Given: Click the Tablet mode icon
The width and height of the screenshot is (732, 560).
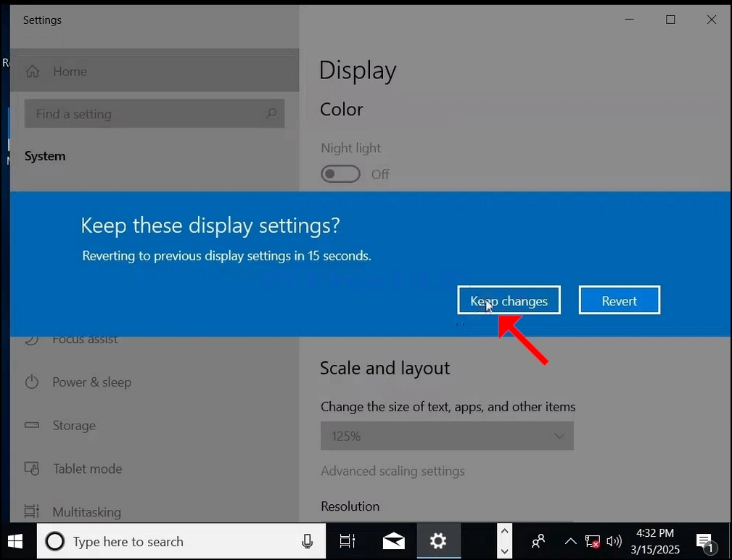Looking at the screenshot, I should tap(32, 469).
